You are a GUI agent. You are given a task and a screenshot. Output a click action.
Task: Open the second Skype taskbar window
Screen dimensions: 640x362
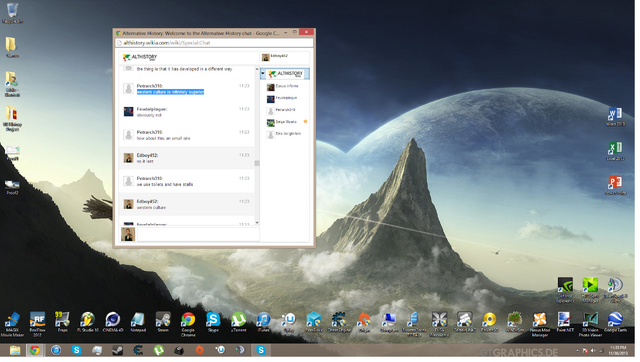pyautogui.click(x=261, y=351)
